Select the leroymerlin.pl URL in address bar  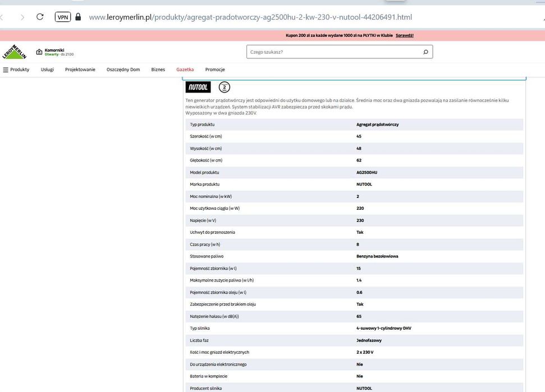tap(250, 17)
